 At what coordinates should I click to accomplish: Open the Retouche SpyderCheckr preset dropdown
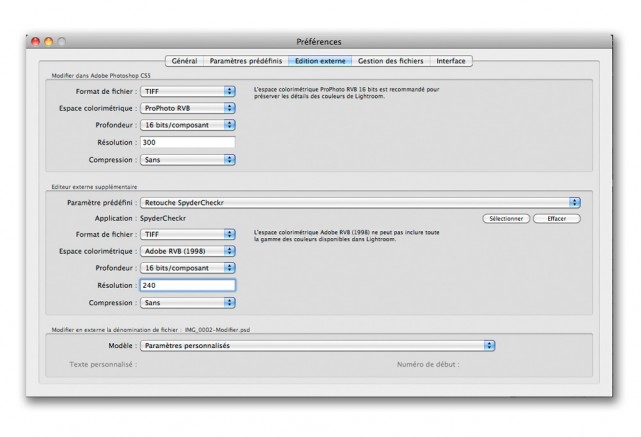[x=360, y=202]
